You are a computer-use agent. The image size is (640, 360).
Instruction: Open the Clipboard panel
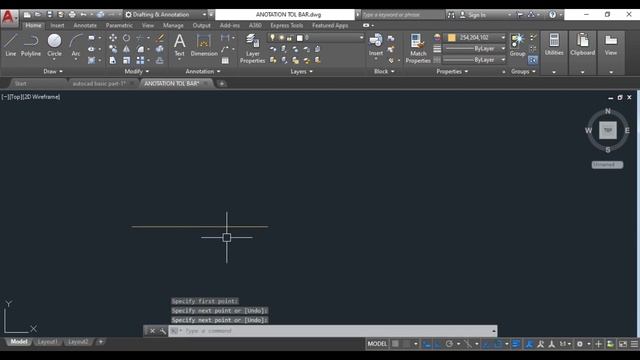point(582,52)
